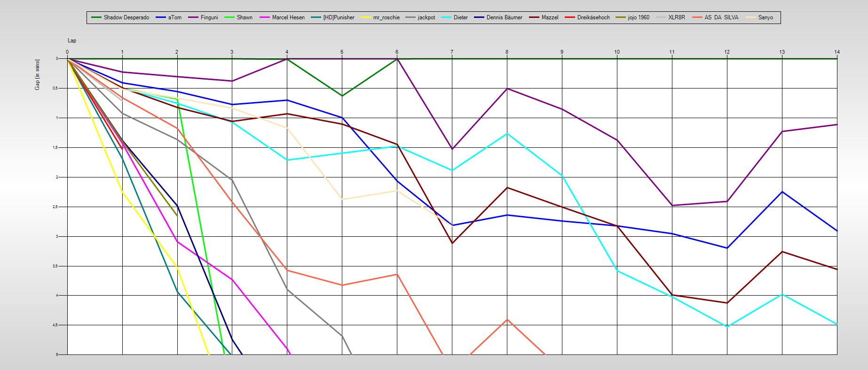Screen dimensions: 868x370
Task: Select jackpot in the legend
Action: [426, 17]
